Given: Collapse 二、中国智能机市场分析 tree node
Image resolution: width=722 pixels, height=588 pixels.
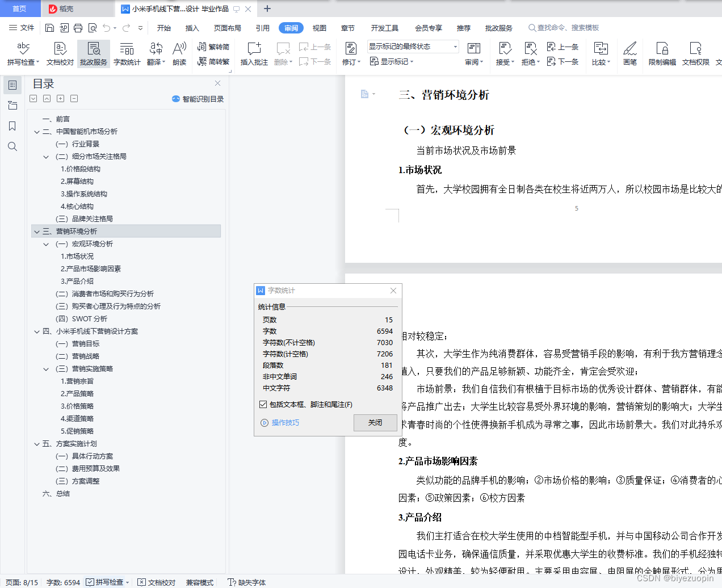Looking at the screenshot, I should [37, 132].
